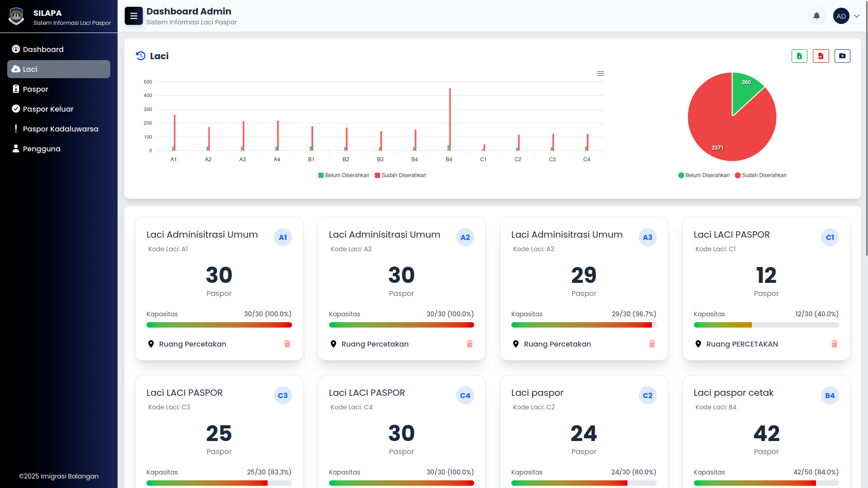Click the tall red B4 bar
Image resolution: width=868 pixels, height=488 pixels.
click(x=450, y=119)
